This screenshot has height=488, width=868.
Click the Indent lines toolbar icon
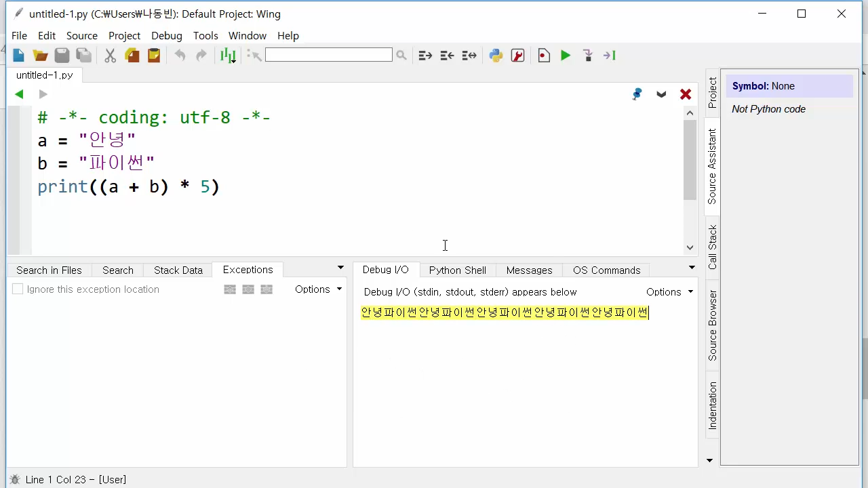coord(425,56)
